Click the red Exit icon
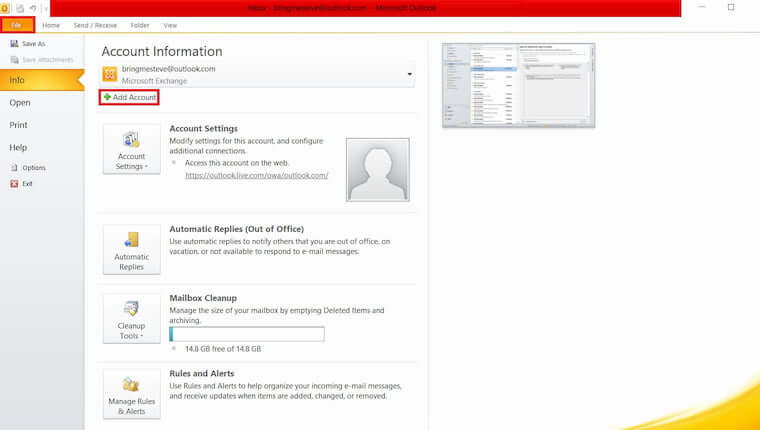The image size is (760, 430). click(x=14, y=184)
